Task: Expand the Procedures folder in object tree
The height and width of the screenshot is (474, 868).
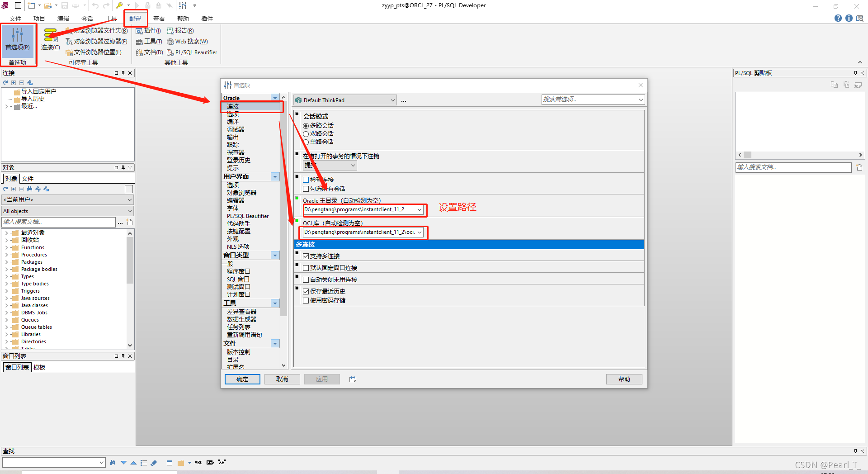Action: pyautogui.click(x=6, y=255)
